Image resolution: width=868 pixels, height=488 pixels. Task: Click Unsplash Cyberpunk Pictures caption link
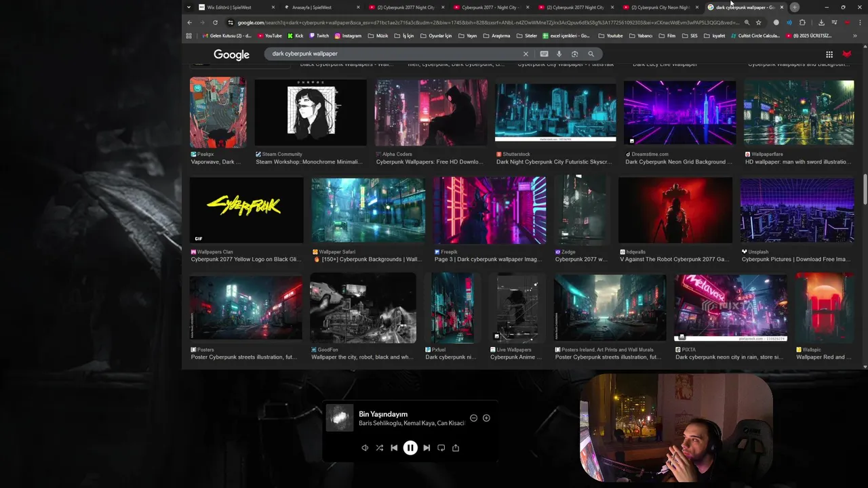pos(795,259)
